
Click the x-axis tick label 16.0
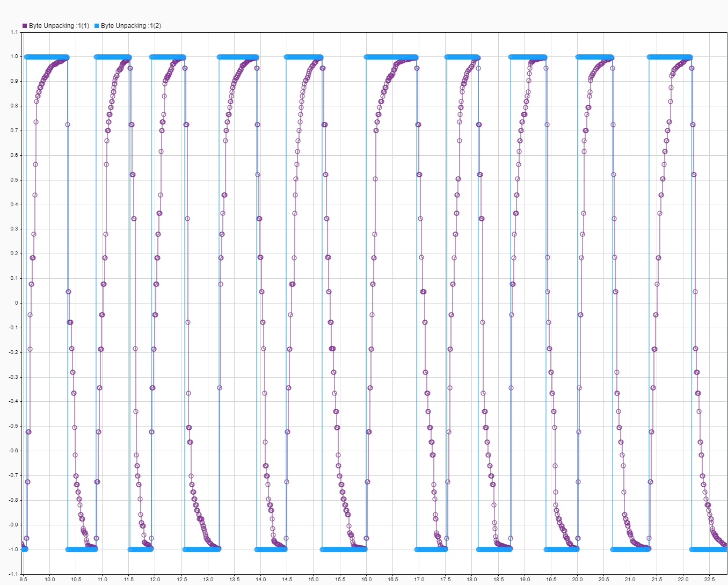(x=366, y=580)
